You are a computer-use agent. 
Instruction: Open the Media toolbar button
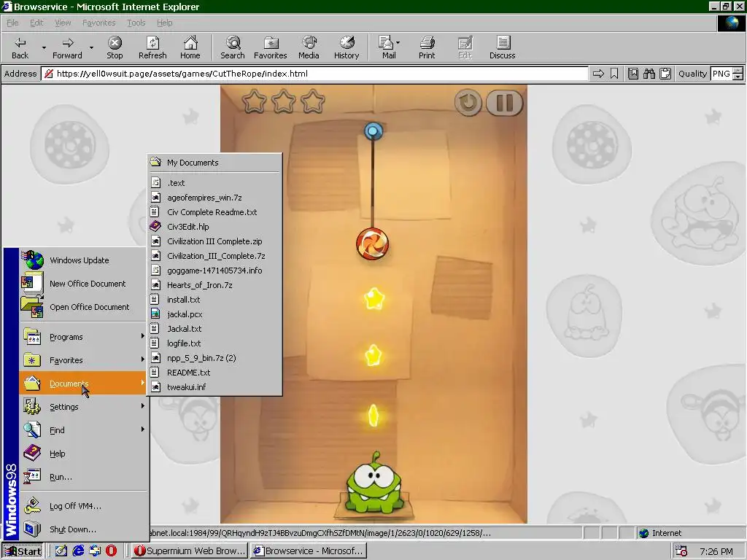309,47
